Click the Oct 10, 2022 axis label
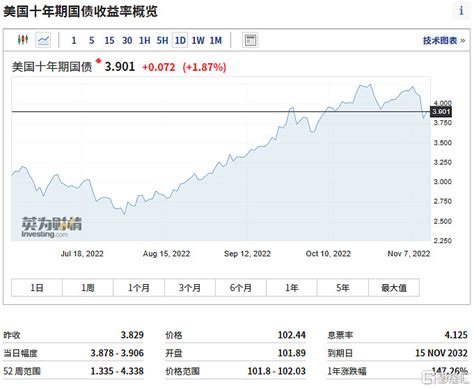The height and width of the screenshot is (389, 474). [x=328, y=254]
